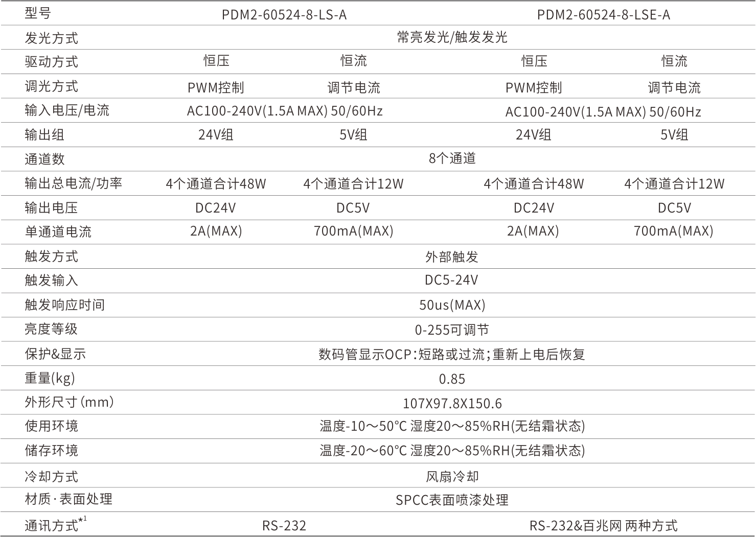The image size is (756, 537).
Task: Click the 0.85 weight value
Action: coord(452,379)
